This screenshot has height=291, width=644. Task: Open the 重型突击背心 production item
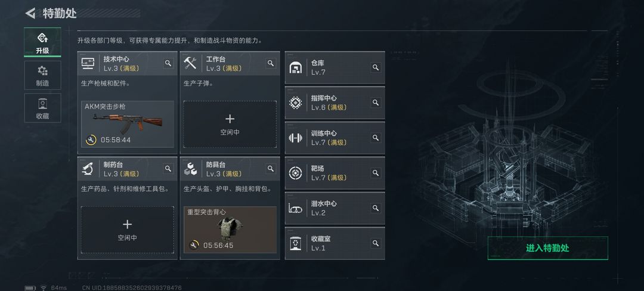click(x=230, y=230)
